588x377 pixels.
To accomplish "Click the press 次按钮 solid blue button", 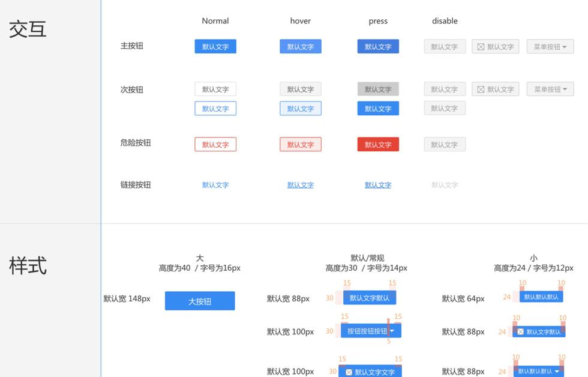I will (x=378, y=109).
